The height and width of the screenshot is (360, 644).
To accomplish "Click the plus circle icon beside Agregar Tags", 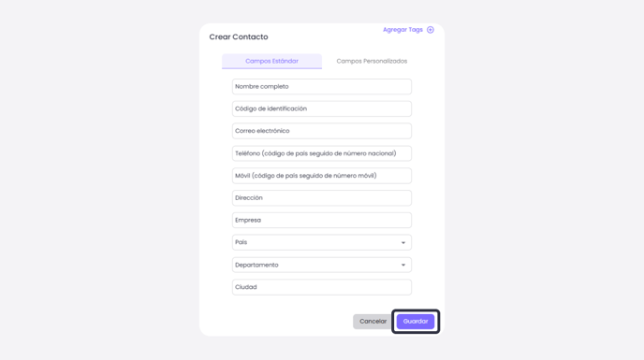I will click(x=430, y=30).
